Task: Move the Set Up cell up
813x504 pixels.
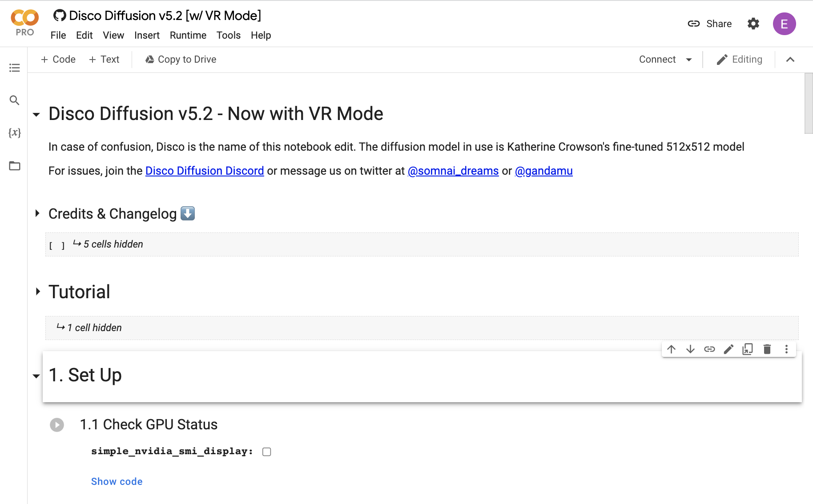Action: (672, 349)
